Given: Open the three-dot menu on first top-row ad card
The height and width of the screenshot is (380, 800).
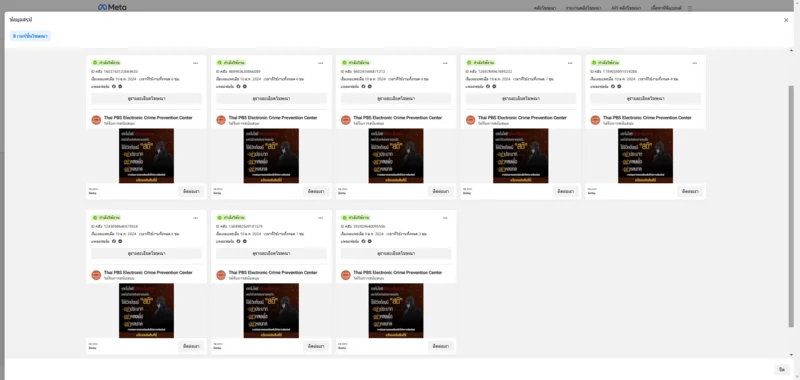Looking at the screenshot, I should click(195, 63).
